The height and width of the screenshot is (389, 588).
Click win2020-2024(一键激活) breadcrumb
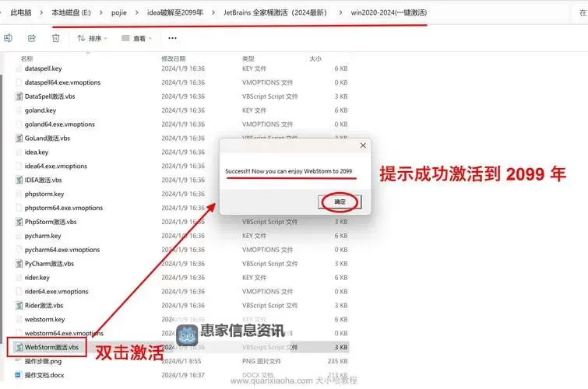[389, 12]
